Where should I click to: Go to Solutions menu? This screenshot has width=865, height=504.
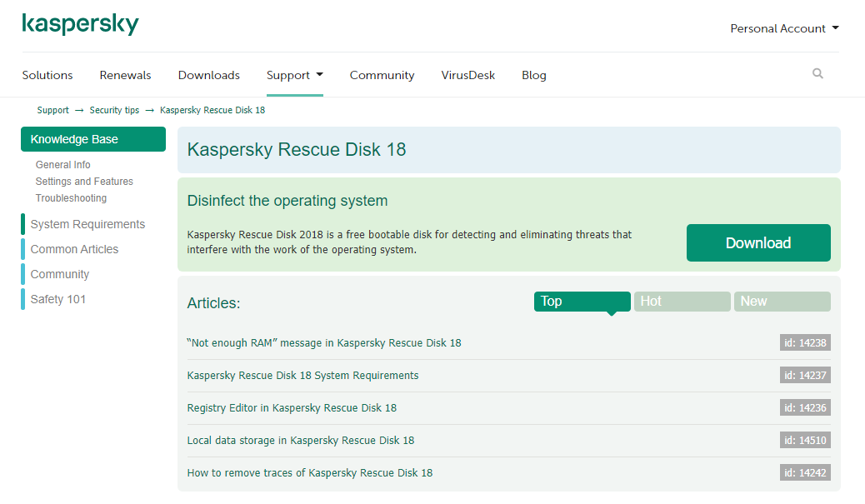click(47, 75)
